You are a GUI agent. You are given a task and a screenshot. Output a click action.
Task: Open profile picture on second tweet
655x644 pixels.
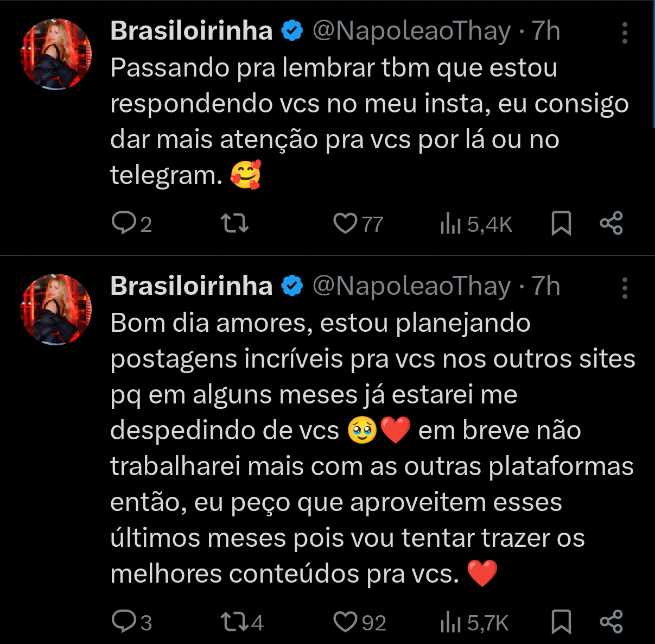click(x=56, y=310)
